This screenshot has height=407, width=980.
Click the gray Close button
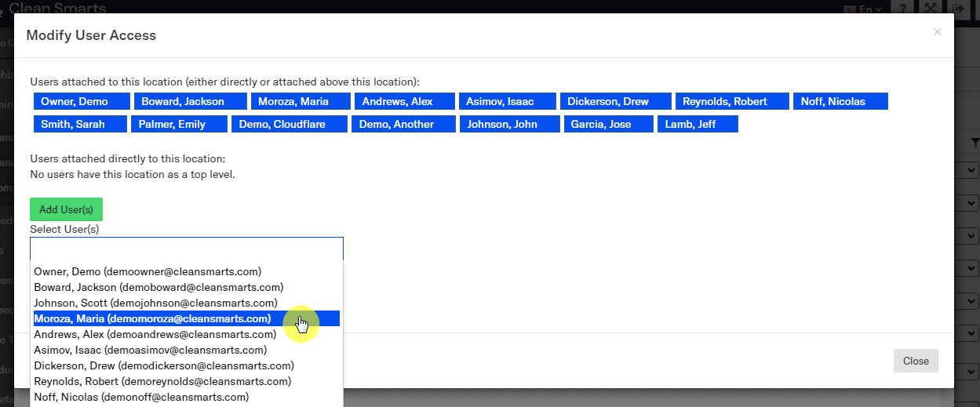[915, 361]
